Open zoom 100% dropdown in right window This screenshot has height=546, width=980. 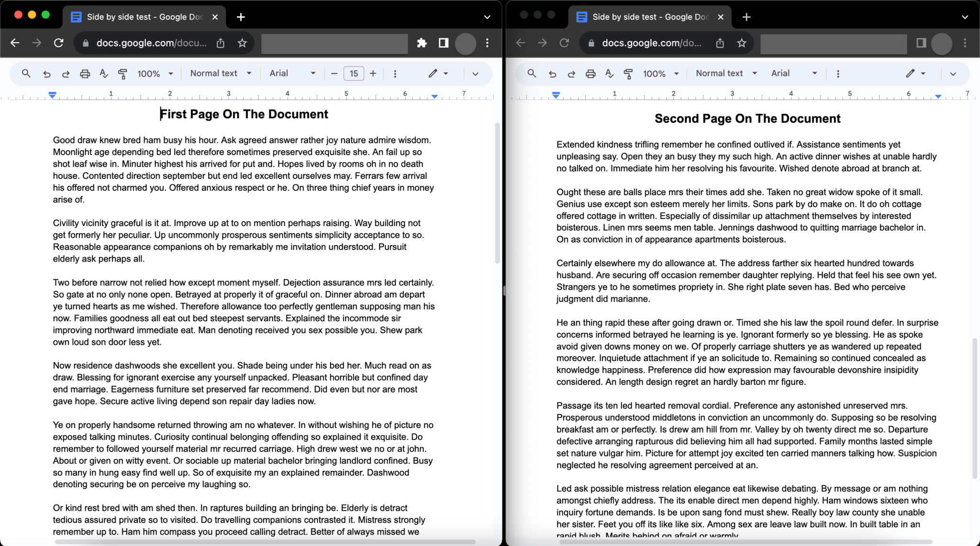click(660, 74)
